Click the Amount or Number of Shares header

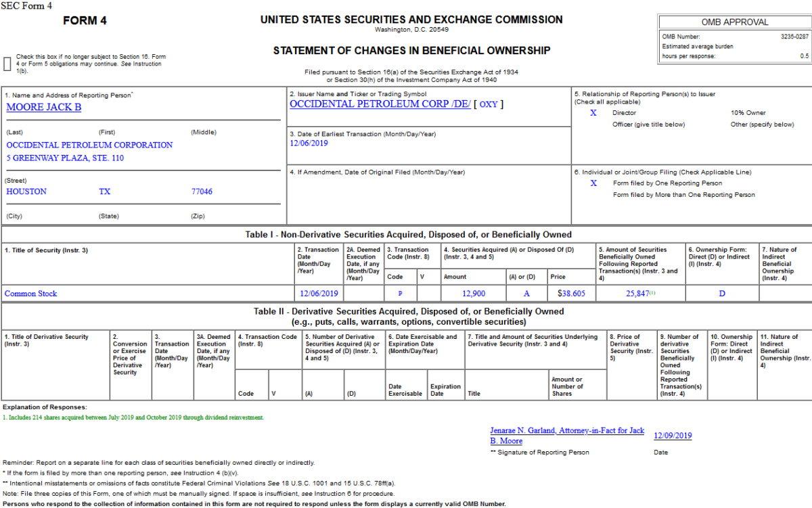(x=567, y=387)
